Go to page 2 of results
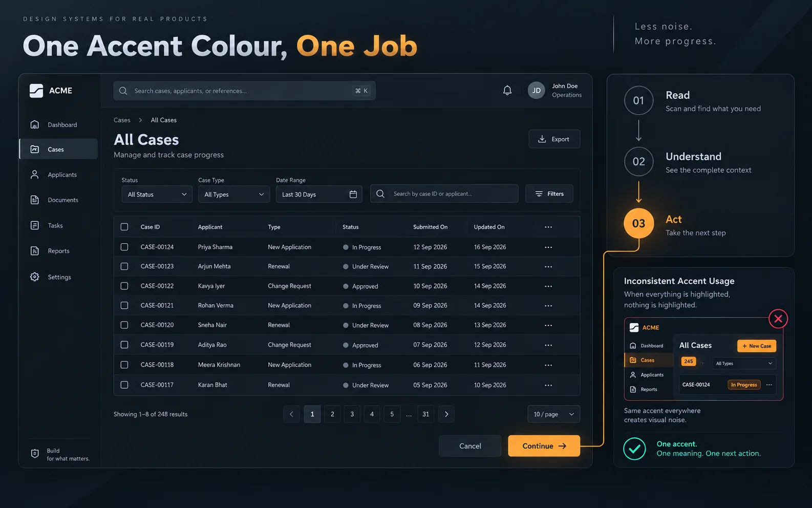Screen dimensions: 812x508 (x=332, y=414)
